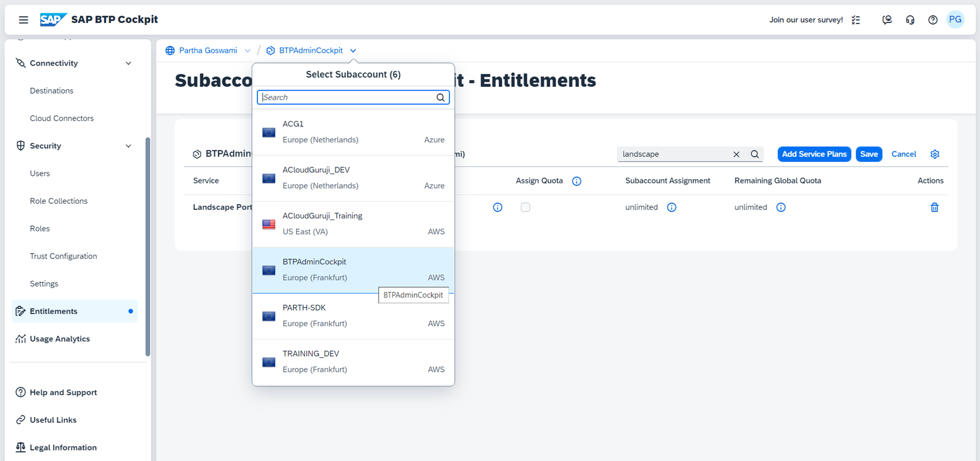This screenshot has height=461, width=980.
Task: Click the user survey checklist icon
Action: coord(856,20)
